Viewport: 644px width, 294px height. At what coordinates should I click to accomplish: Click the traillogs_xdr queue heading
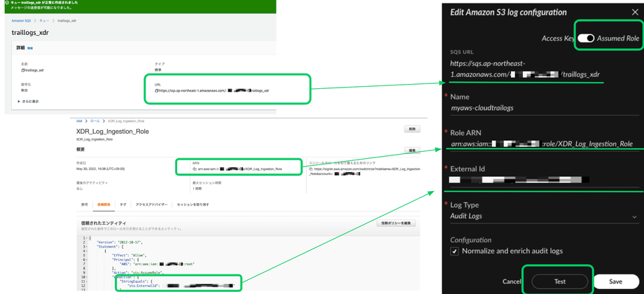point(30,32)
